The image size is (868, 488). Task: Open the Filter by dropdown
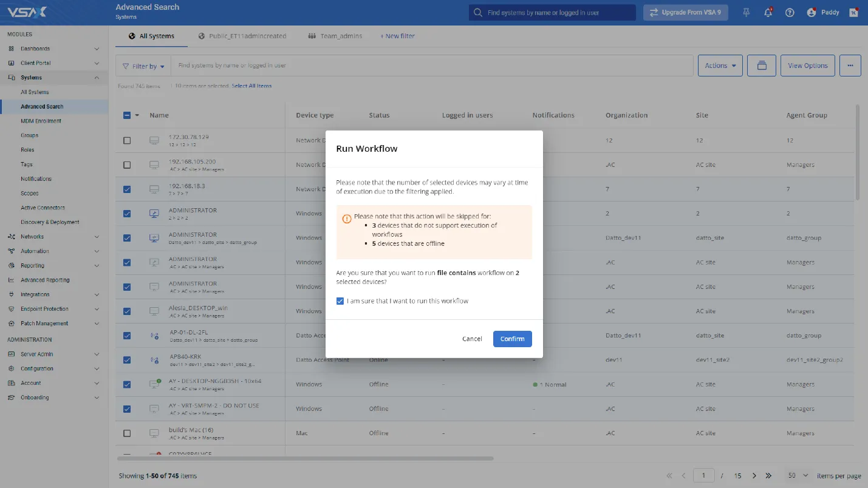(x=143, y=66)
